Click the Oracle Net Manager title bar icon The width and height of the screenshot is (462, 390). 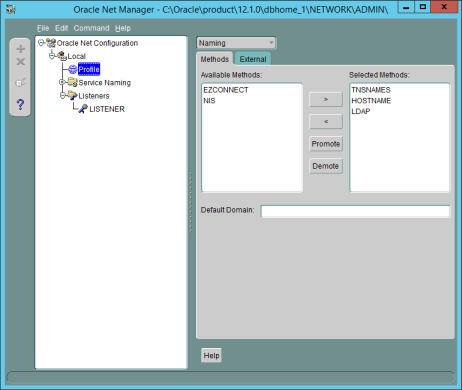11,9
